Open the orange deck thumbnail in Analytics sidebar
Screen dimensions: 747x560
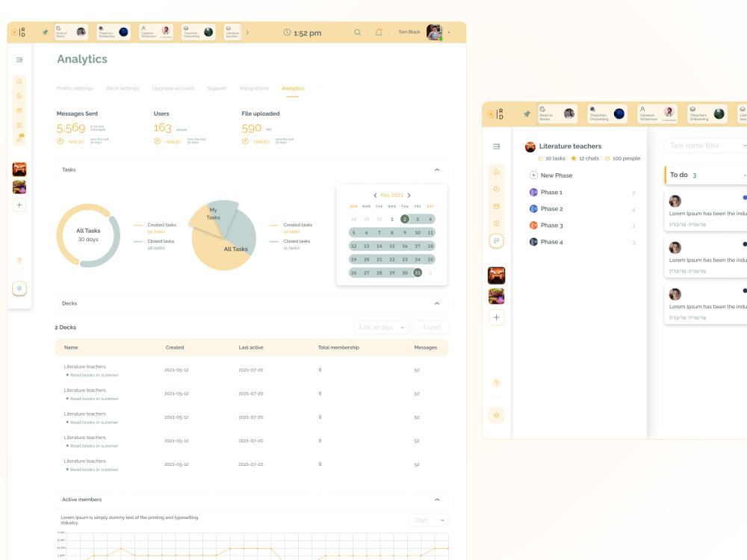pyautogui.click(x=19, y=169)
